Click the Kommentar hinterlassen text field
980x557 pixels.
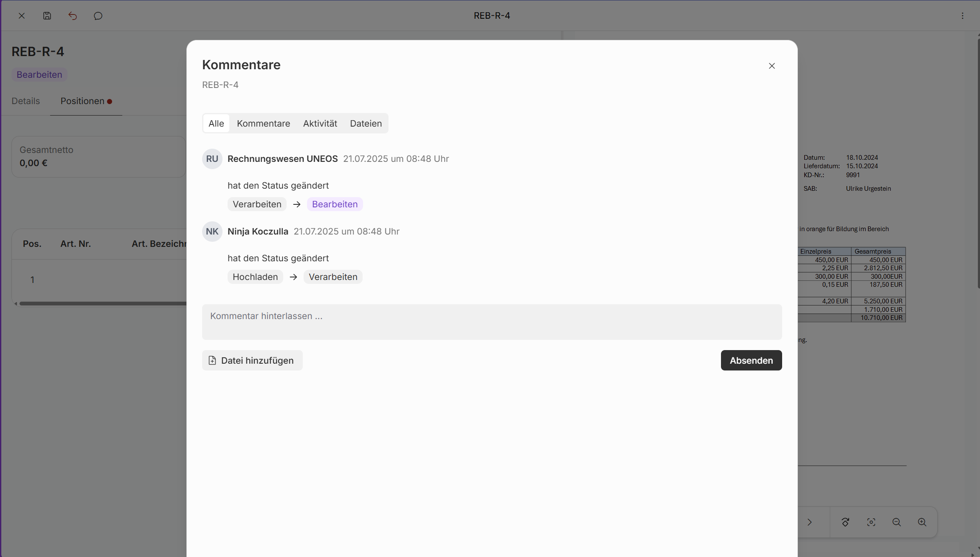pyautogui.click(x=492, y=322)
